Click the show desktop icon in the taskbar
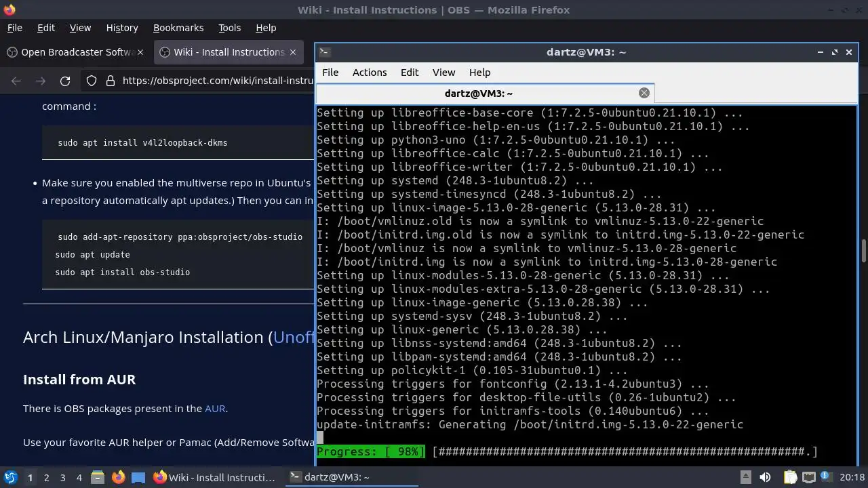The width and height of the screenshot is (868, 488). pyautogui.click(x=138, y=477)
